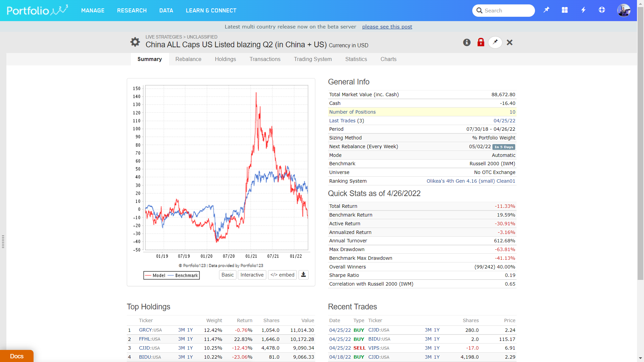Open the Trading System tab

(x=313, y=59)
